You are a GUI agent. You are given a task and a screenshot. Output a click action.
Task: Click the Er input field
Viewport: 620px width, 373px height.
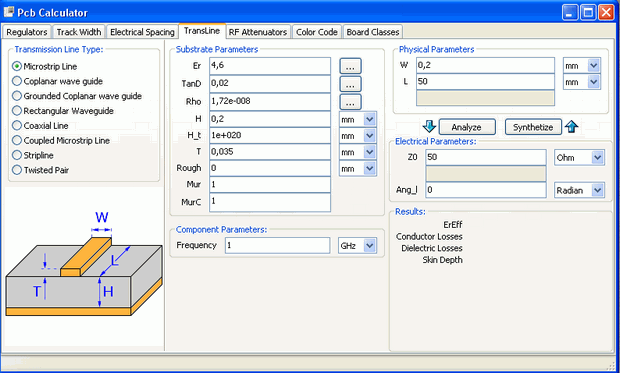click(x=270, y=66)
